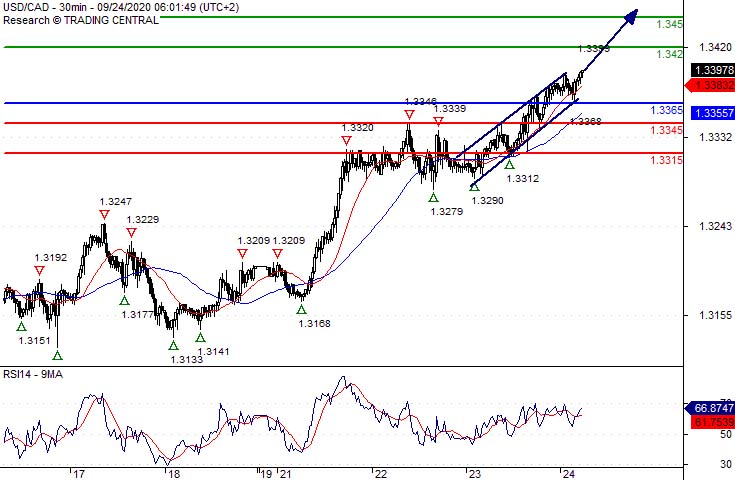The image size is (735, 480).
Task: Click the 1.3168 swing low label
Action: 314,323
